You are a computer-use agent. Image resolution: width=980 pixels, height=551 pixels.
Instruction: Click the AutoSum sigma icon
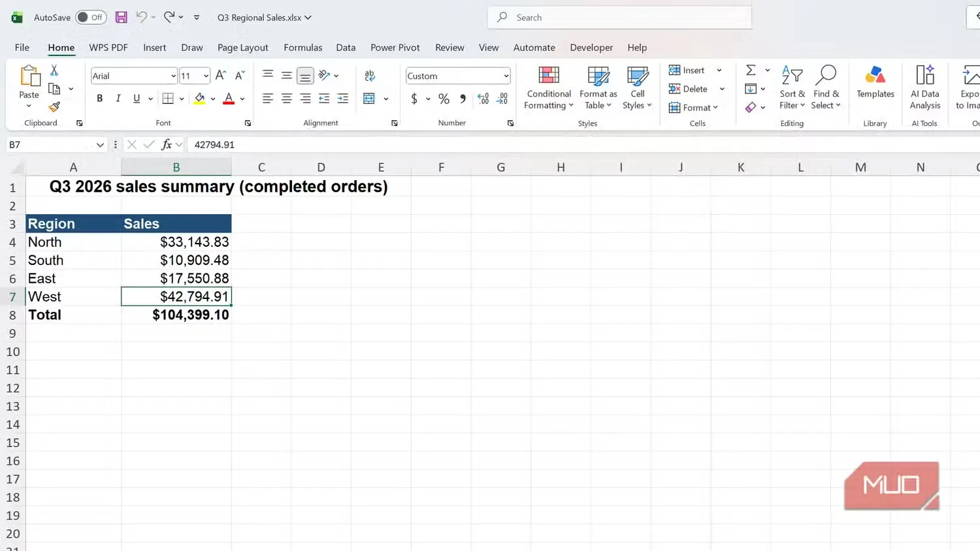click(751, 70)
